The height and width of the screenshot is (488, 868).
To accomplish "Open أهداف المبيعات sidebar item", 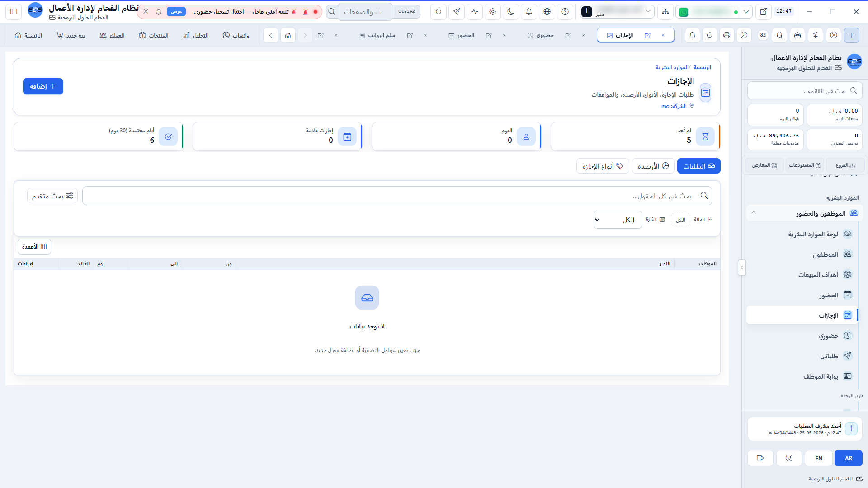I will (803, 274).
